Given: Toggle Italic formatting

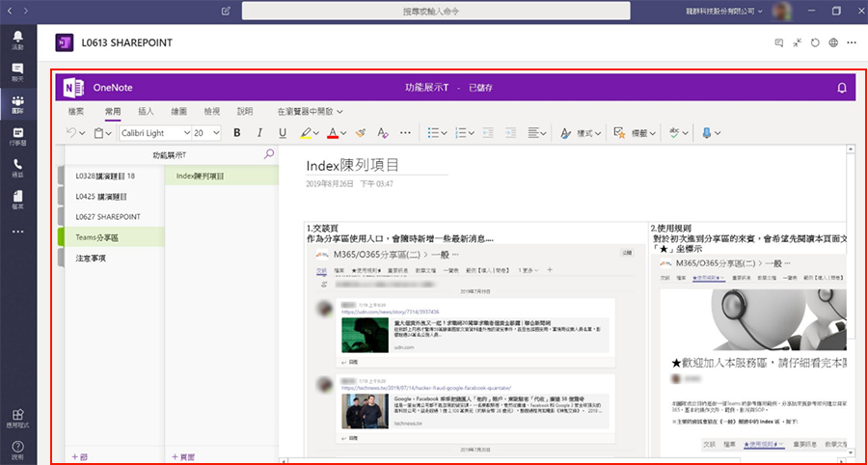Looking at the screenshot, I should click(259, 133).
